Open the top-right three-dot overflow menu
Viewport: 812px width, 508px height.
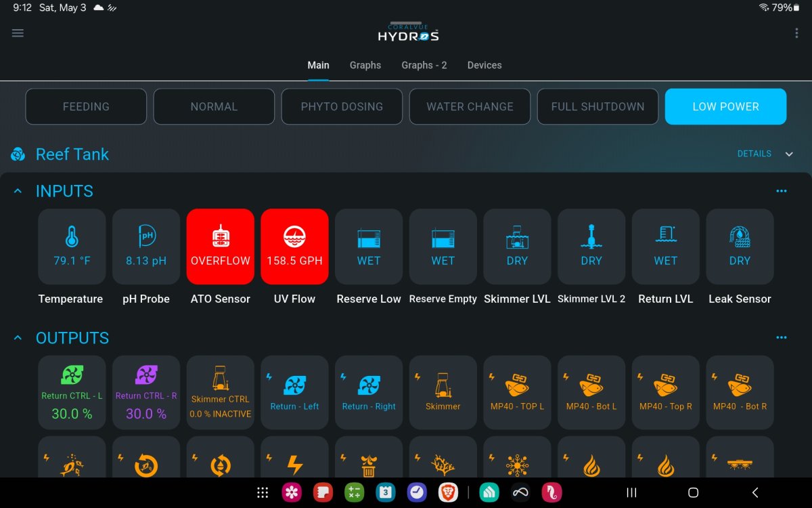(796, 33)
